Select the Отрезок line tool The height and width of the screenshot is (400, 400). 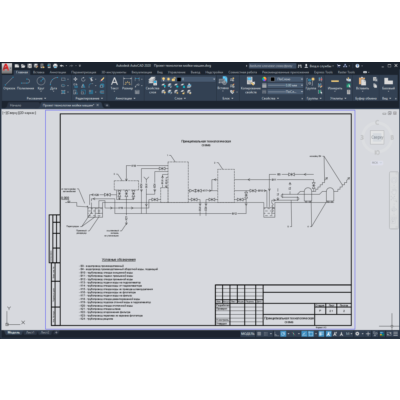tap(9, 83)
